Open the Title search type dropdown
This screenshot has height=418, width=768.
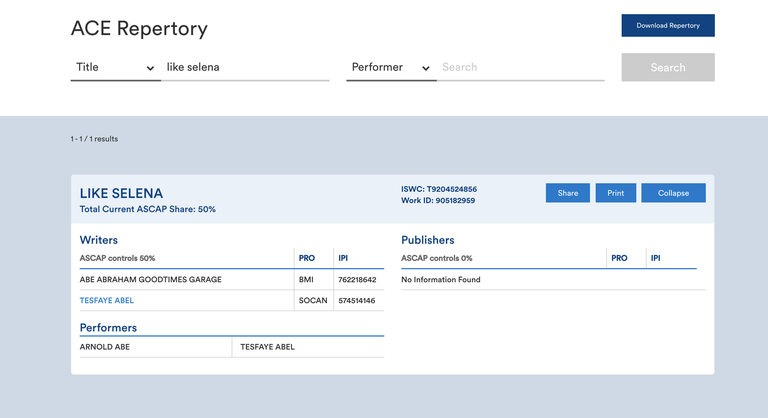(115, 67)
